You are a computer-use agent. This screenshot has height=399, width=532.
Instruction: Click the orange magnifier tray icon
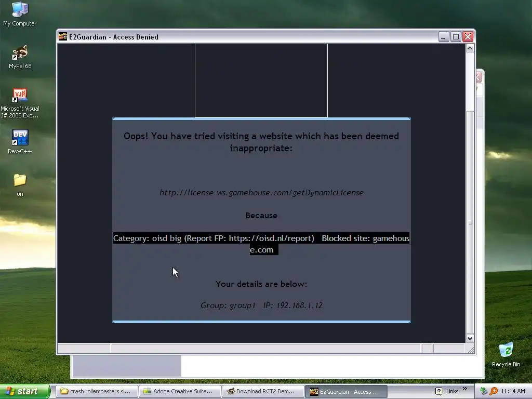[494, 391]
